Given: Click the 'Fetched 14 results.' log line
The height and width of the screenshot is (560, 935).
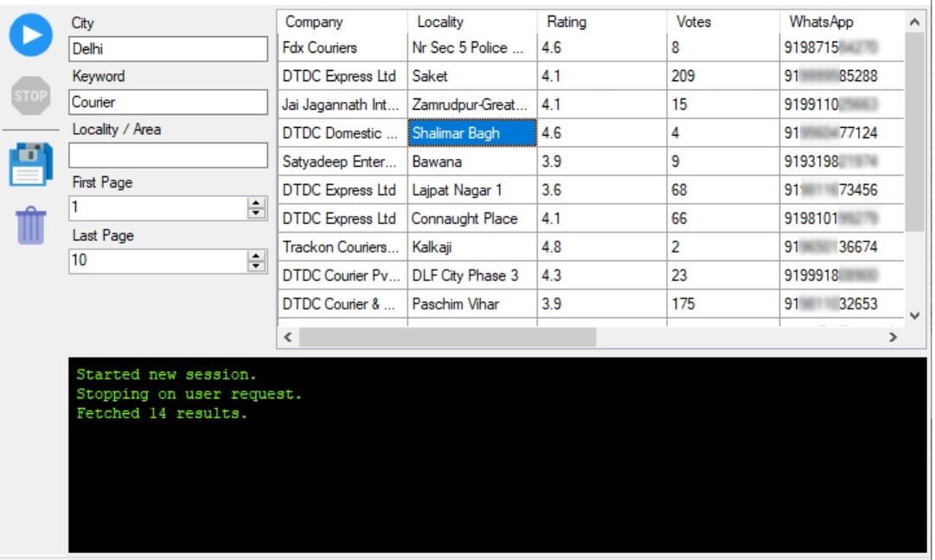Looking at the screenshot, I should (x=162, y=413).
